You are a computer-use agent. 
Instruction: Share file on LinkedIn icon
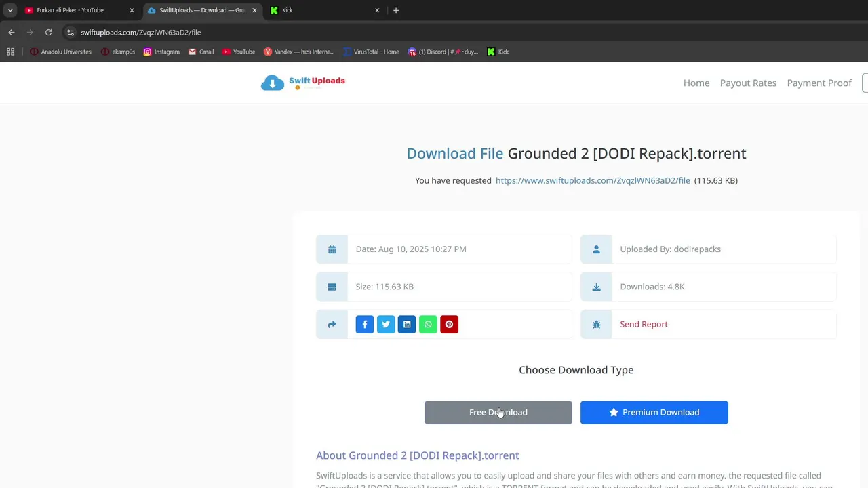point(407,325)
